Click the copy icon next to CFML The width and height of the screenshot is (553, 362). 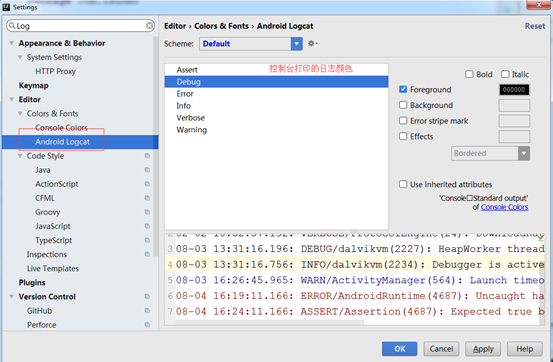click(x=147, y=198)
